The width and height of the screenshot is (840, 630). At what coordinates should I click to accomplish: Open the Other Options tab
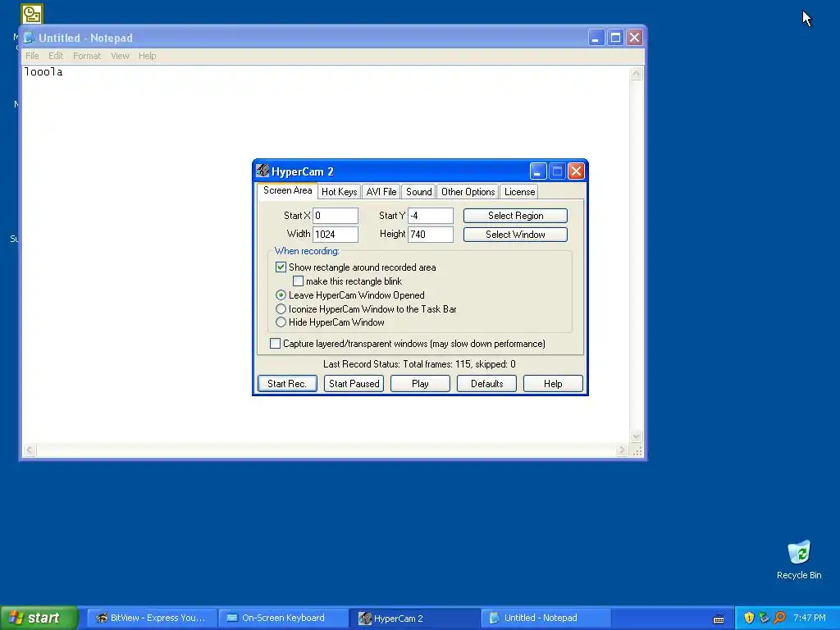click(468, 192)
